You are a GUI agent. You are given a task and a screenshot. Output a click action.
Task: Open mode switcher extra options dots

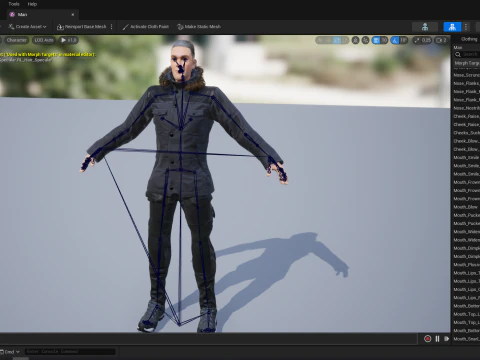pyautogui.click(x=466, y=27)
